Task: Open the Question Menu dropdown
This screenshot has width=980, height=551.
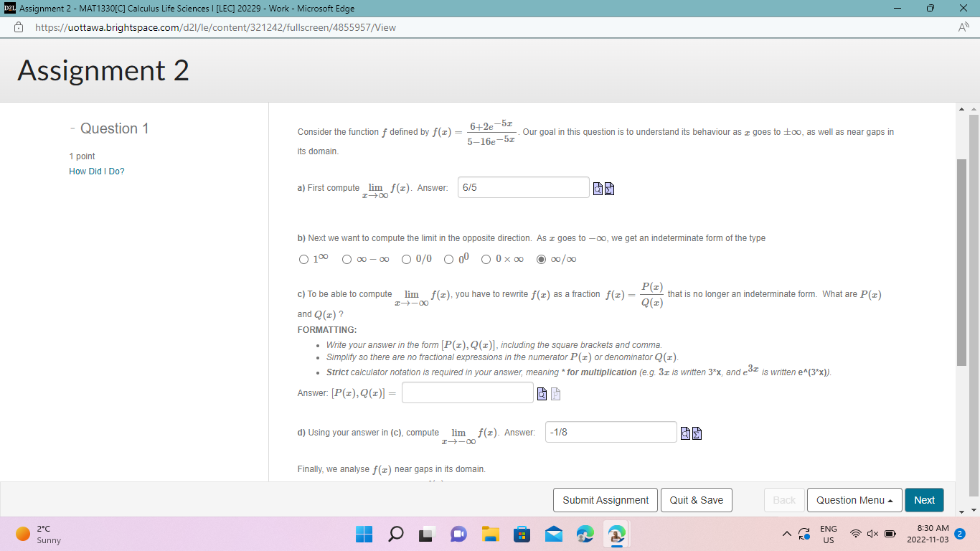Action: coord(854,500)
